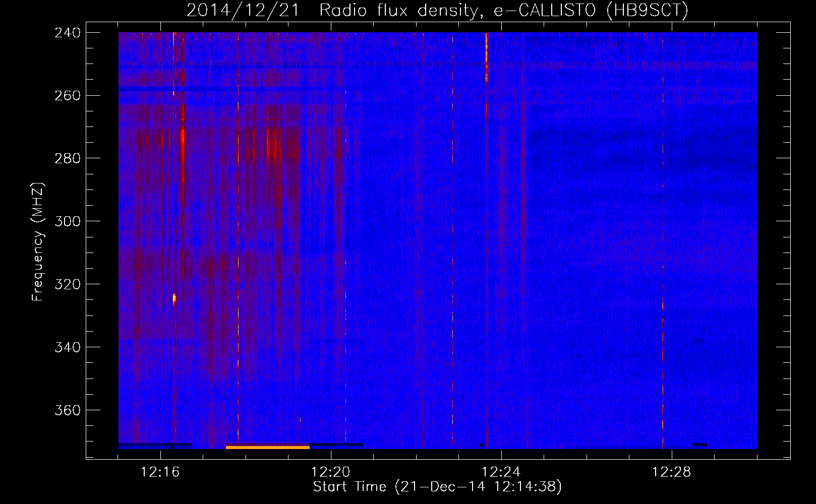
Task: Click the 12:24 time tick label
Action: pos(501,472)
